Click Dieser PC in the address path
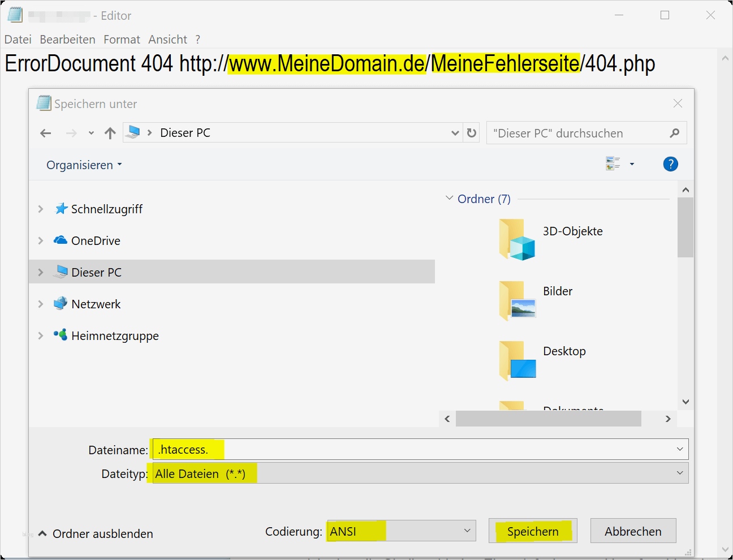The height and width of the screenshot is (560, 733). click(x=186, y=133)
